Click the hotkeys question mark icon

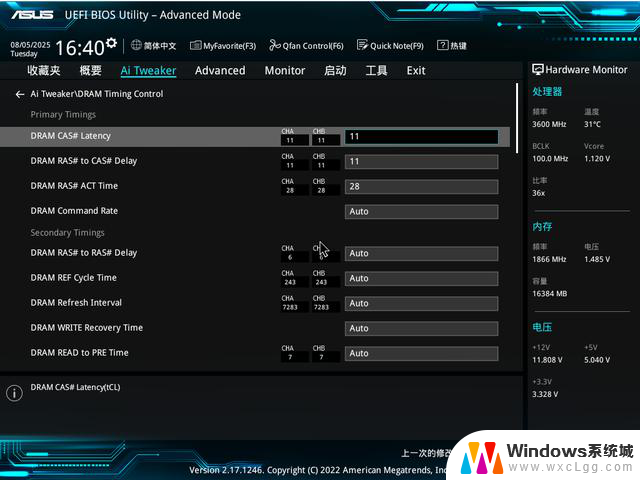tap(442, 45)
